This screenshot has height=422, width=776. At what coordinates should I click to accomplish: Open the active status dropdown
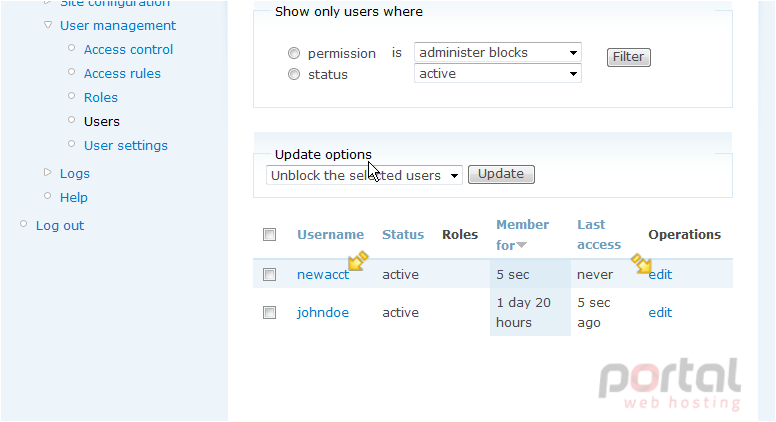(497, 74)
